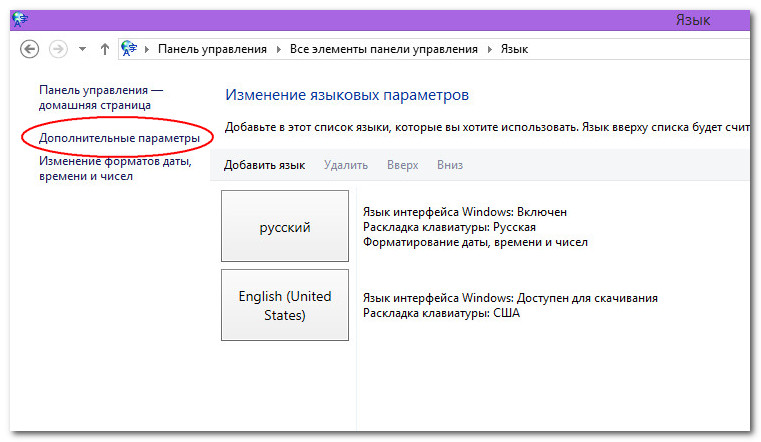Expand the chevron next to the address bar icon
This screenshot has width=761, height=442.
tap(147, 49)
